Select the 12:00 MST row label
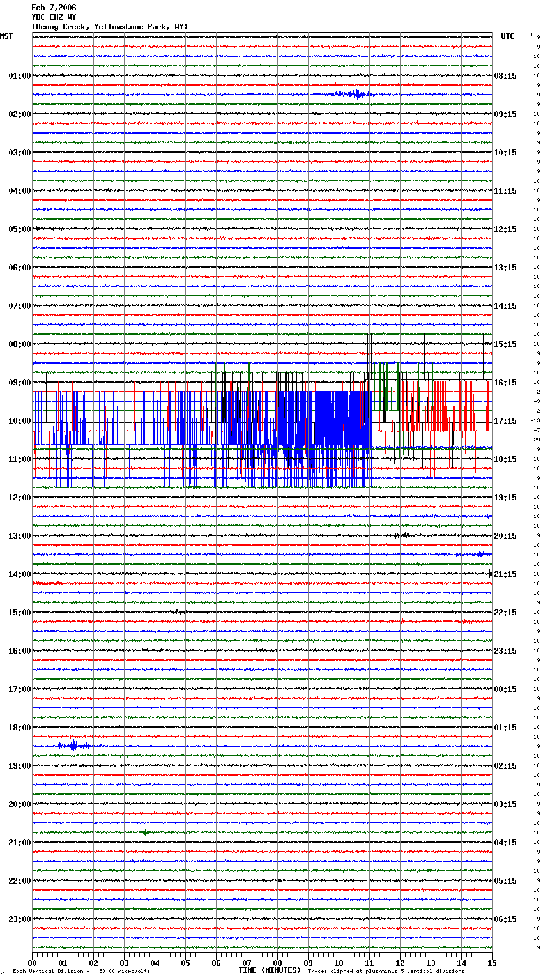The height and width of the screenshot is (980, 543). (x=20, y=498)
